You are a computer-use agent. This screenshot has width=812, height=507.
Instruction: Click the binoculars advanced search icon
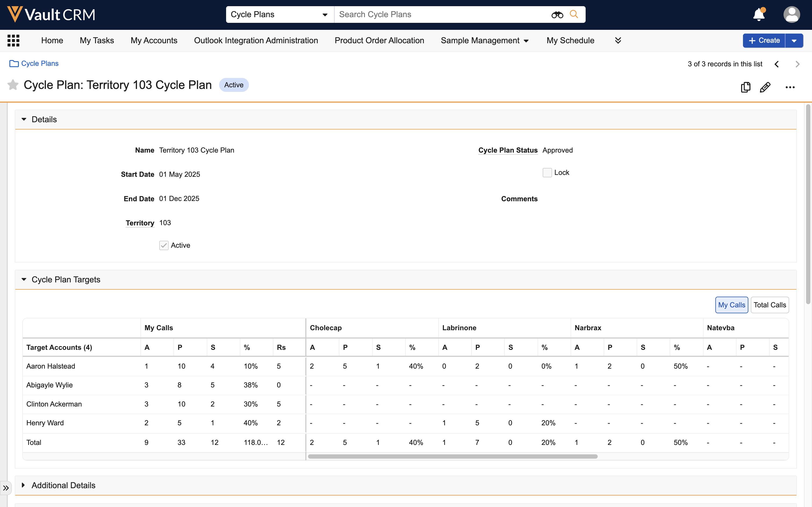[x=557, y=15]
